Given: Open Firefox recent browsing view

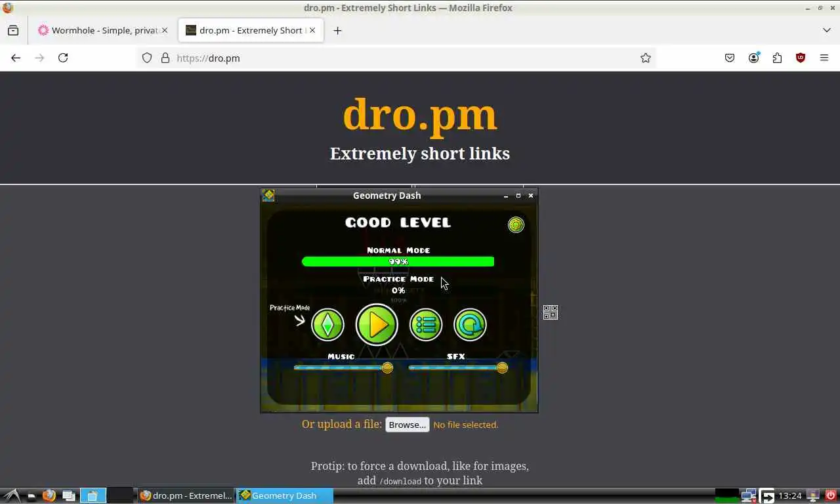Looking at the screenshot, I should [13, 30].
